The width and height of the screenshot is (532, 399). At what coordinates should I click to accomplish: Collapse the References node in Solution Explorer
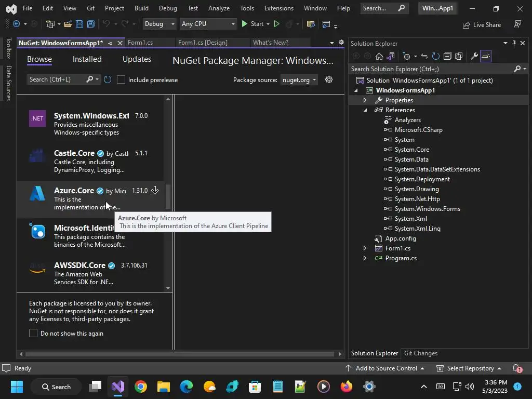point(365,110)
